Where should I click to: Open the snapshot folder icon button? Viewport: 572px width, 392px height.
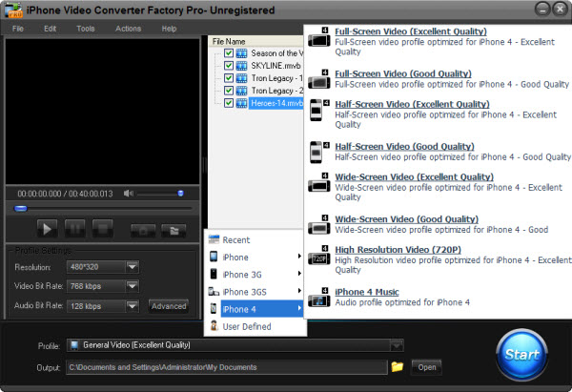(174, 230)
